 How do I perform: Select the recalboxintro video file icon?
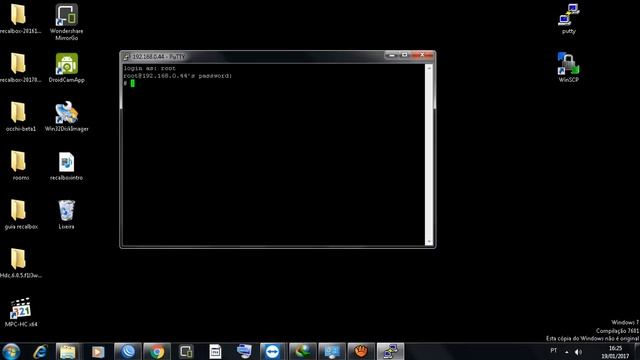[x=67, y=166]
